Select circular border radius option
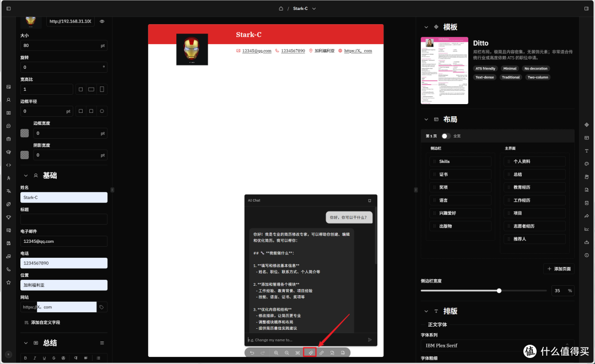Image resolution: width=595 pixels, height=364 pixels. 102,111
